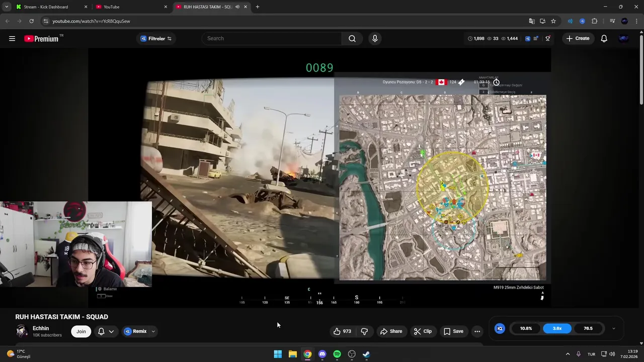Image resolution: width=644 pixels, height=362 pixels.
Task: Open media controls icon in toolbar
Action: (x=612, y=21)
